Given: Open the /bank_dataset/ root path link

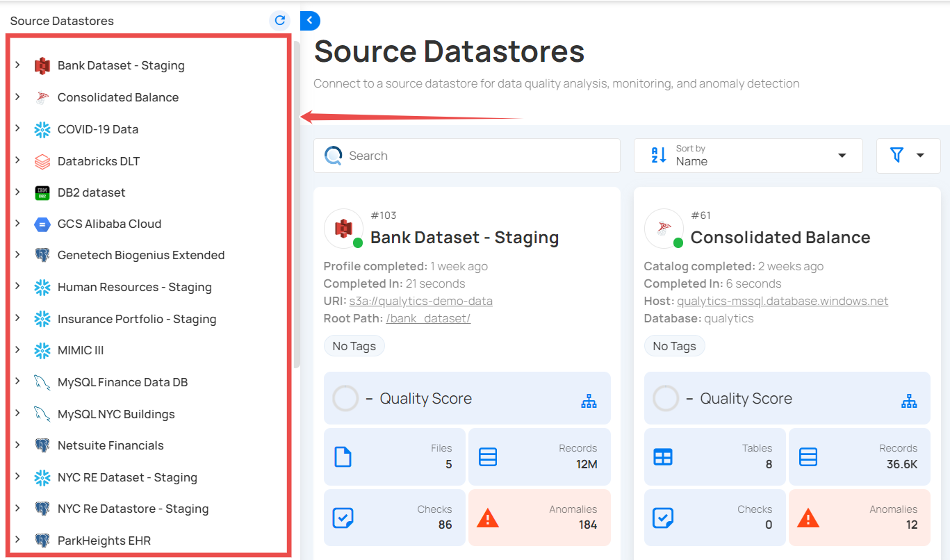Looking at the screenshot, I should 428,318.
